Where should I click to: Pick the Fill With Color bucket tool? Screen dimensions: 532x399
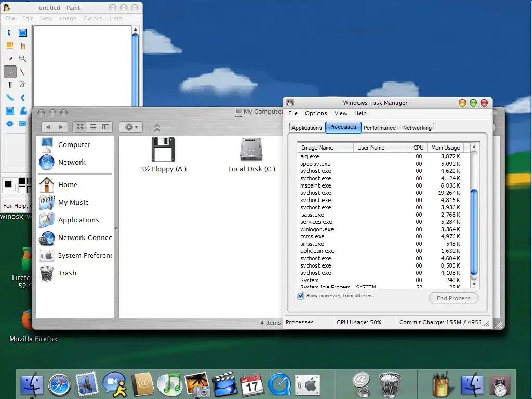pos(23,46)
